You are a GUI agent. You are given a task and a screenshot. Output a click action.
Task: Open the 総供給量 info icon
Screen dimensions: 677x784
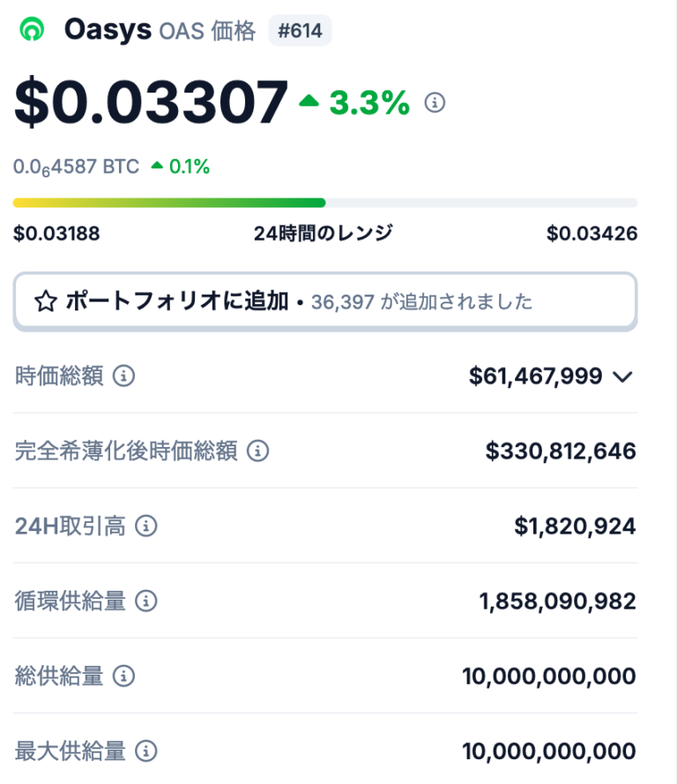(x=124, y=676)
